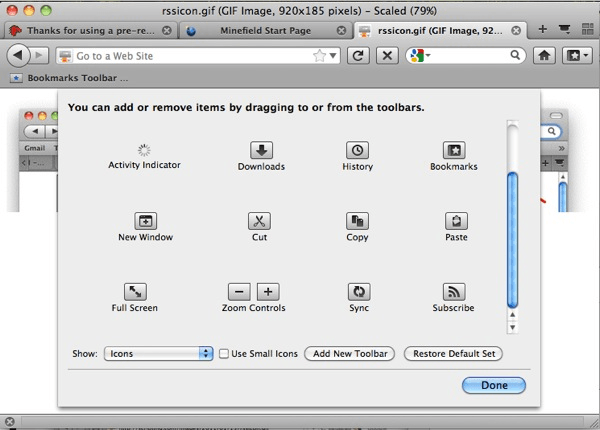Click the Downloads icon in the customize panel

pos(261,151)
